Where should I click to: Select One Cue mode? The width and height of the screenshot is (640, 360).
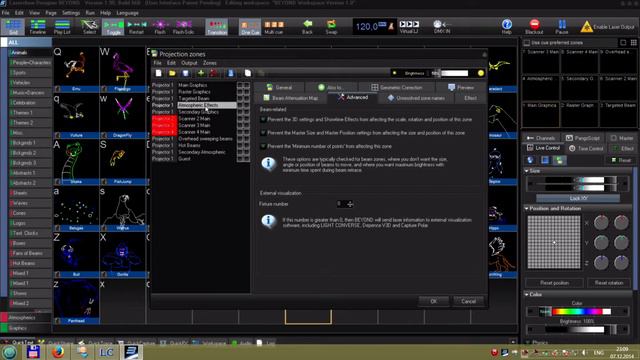(250, 27)
